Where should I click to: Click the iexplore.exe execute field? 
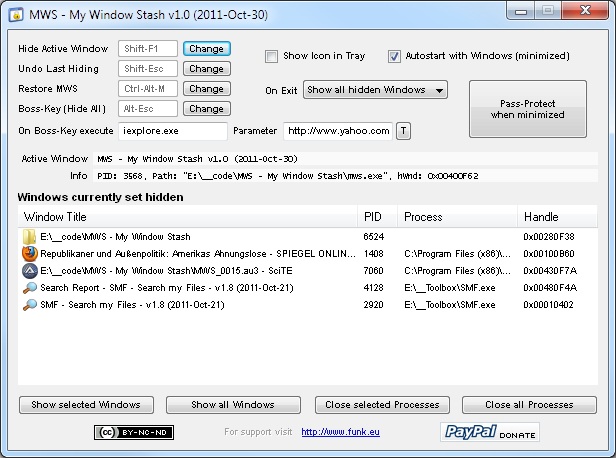(x=173, y=131)
